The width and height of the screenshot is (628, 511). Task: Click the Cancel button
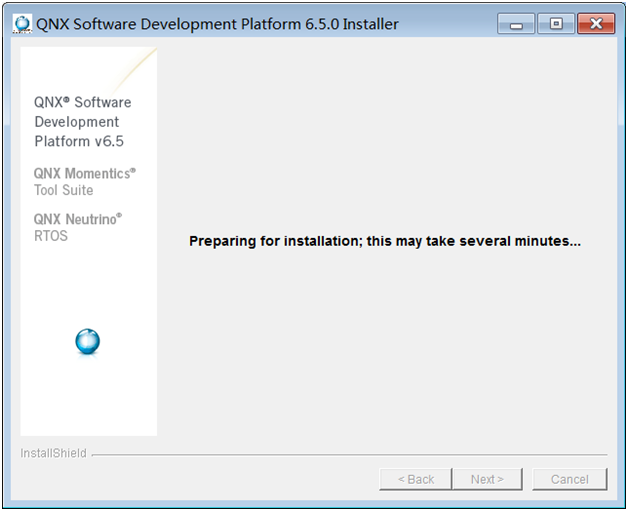pos(570,479)
